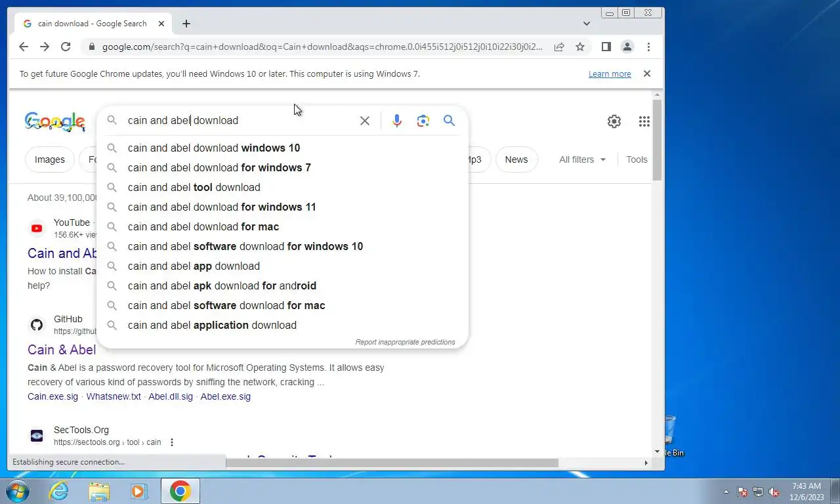The image size is (840, 504).
Task: Open the Cain & Abel GitHub result
Action: click(x=62, y=350)
